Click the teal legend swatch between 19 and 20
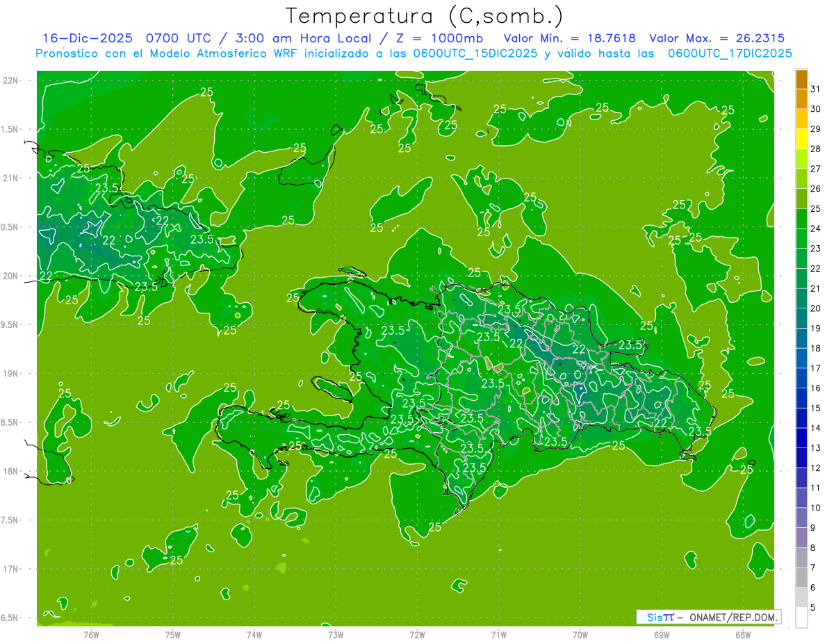The height and width of the screenshot is (644, 834). click(x=801, y=318)
